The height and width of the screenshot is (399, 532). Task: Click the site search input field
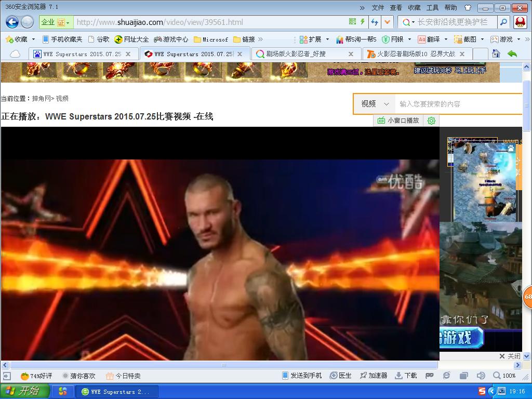click(x=458, y=104)
